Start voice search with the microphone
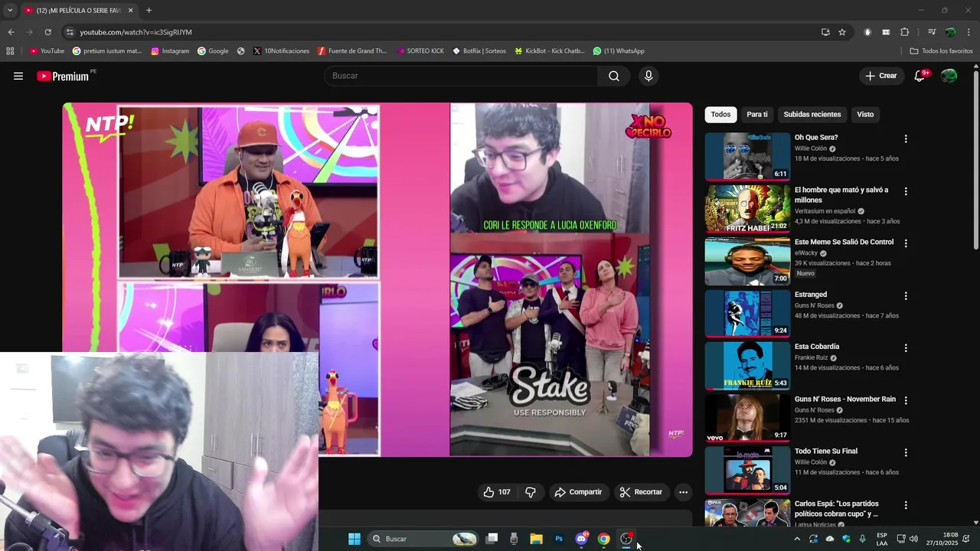Screen dimensions: 980x551 click(648, 76)
